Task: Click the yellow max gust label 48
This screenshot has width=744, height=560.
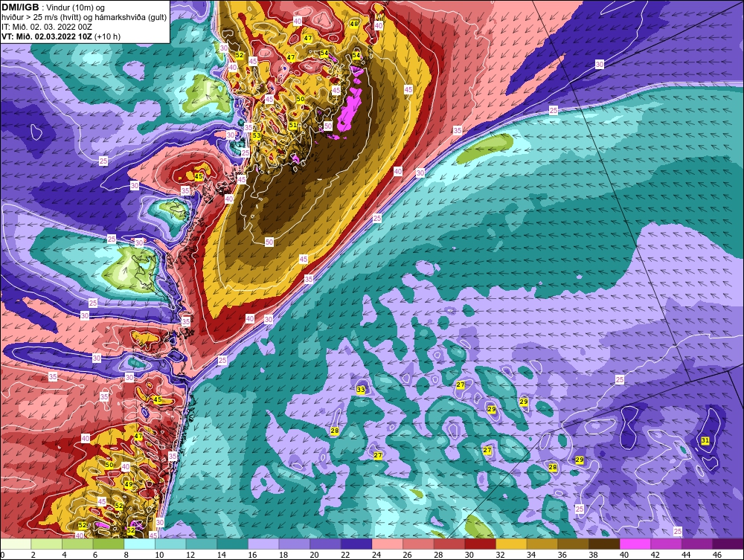Action: pyautogui.click(x=354, y=24)
